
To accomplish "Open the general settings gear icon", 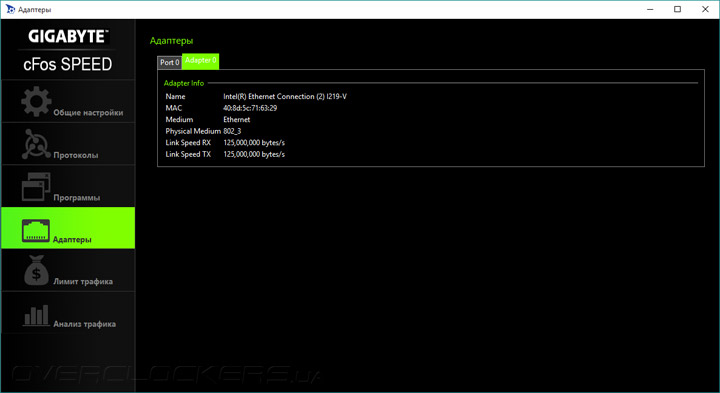I will (x=36, y=101).
